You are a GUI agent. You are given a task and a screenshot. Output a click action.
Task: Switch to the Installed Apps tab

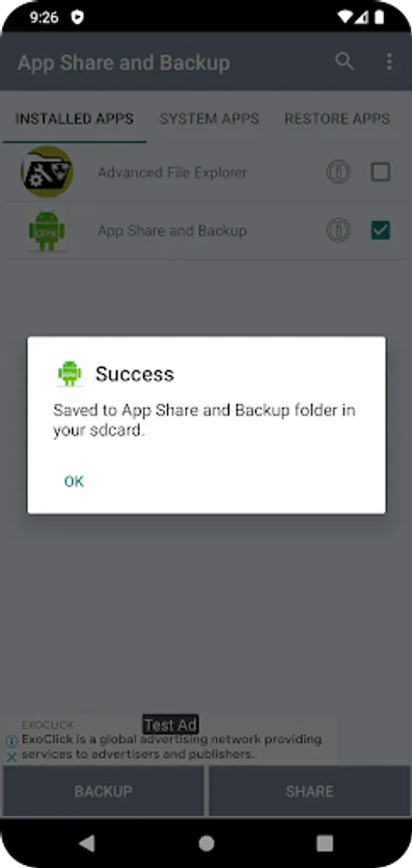[74, 119]
